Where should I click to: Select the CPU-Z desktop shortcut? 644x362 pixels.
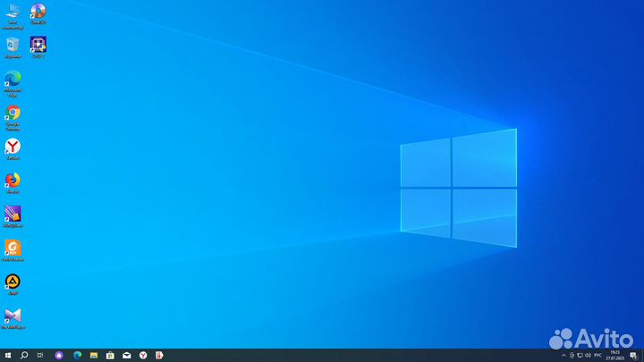click(38, 47)
